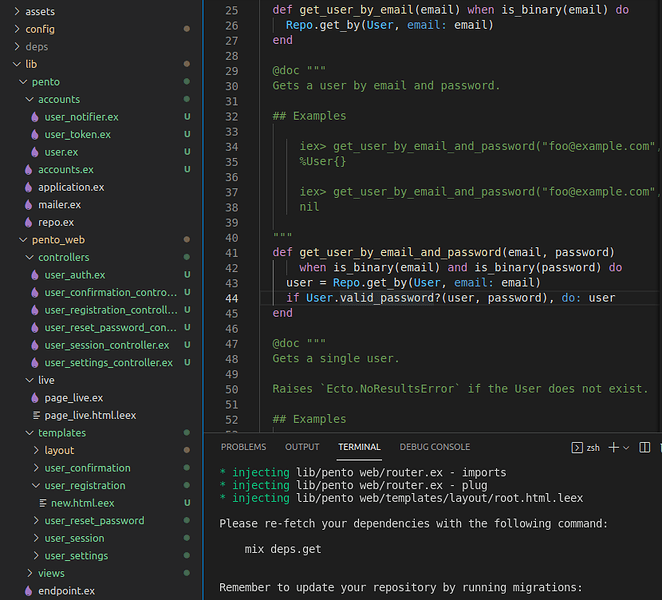Click the Elixir icon next to application.ex
This screenshot has height=600, width=662.
[29, 187]
